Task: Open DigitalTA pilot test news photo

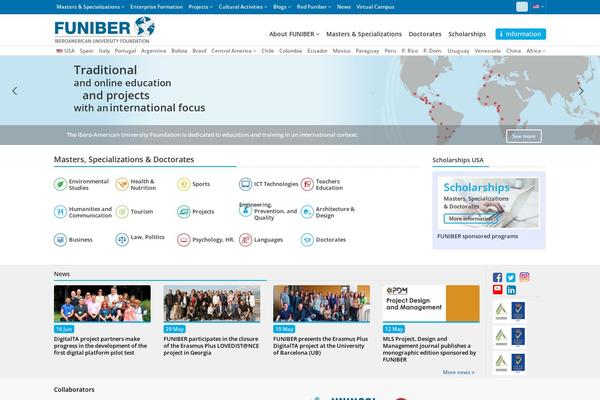Action: click(x=102, y=304)
